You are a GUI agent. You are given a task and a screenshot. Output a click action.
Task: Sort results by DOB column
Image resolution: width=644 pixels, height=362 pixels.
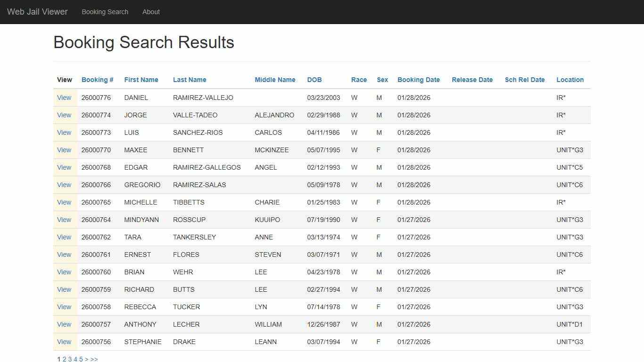[x=314, y=80]
